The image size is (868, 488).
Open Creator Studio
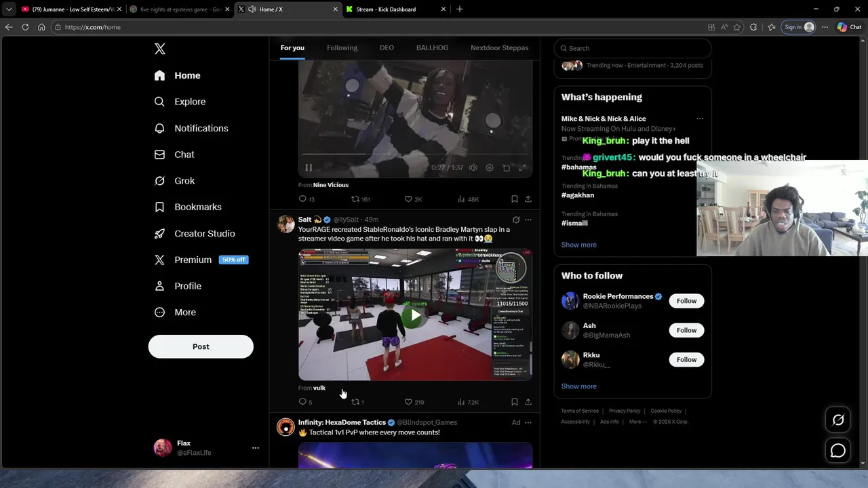pyautogui.click(x=195, y=233)
